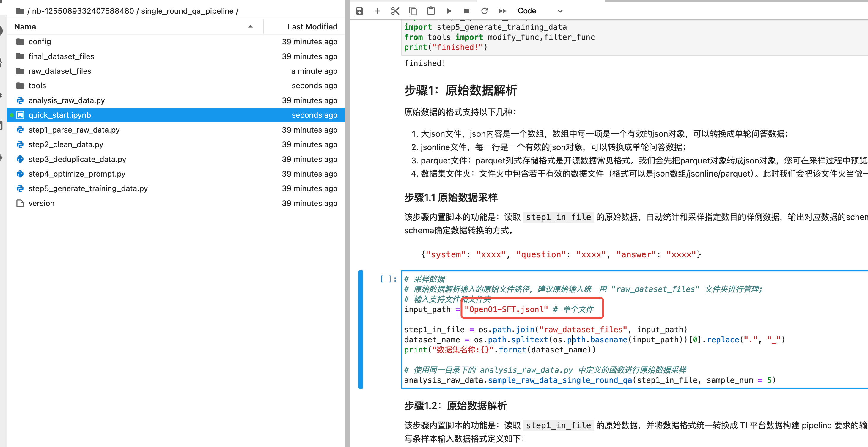868x447 pixels.
Task: Save the notebook with the floppy icon
Action: [x=359, y=11]
